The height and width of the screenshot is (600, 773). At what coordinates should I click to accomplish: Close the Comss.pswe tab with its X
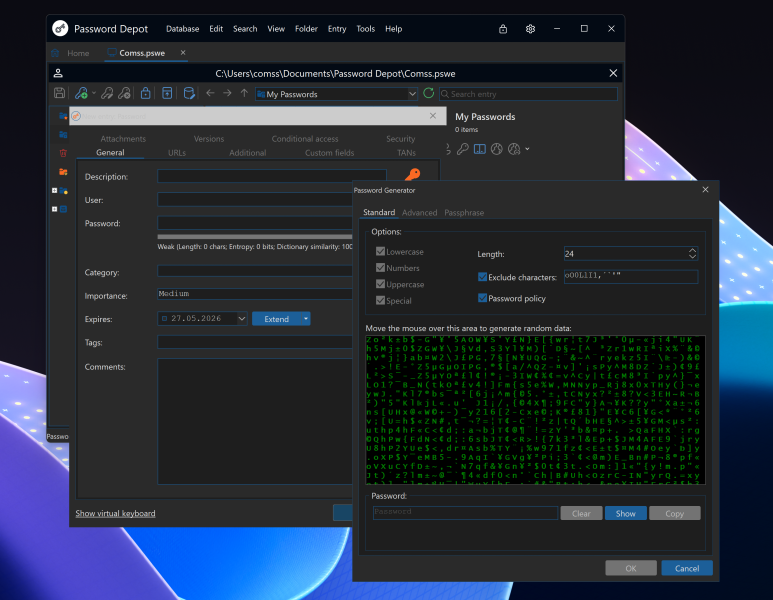(183, 53)
